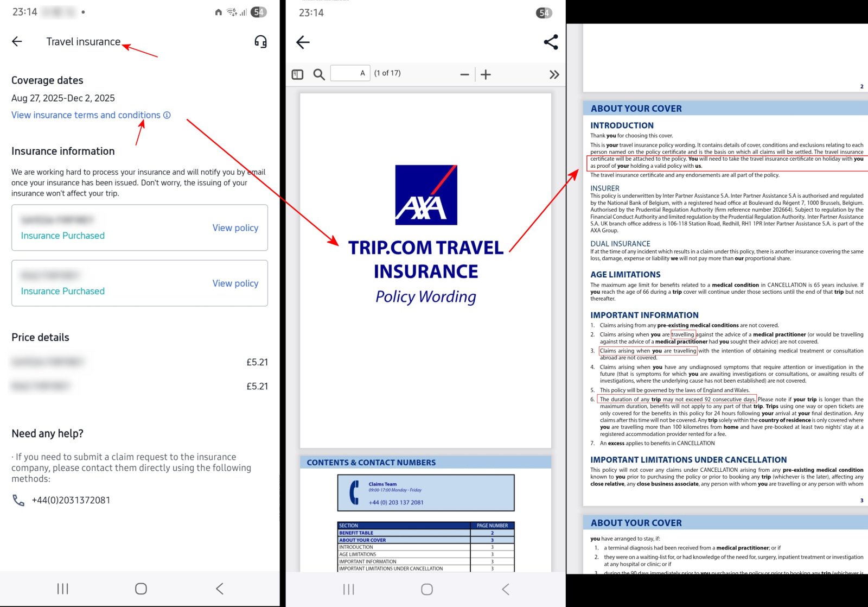Viewport: 868px width, 607px height.
Task: Open customer support headset icon
Action: (x=260, y=42)
